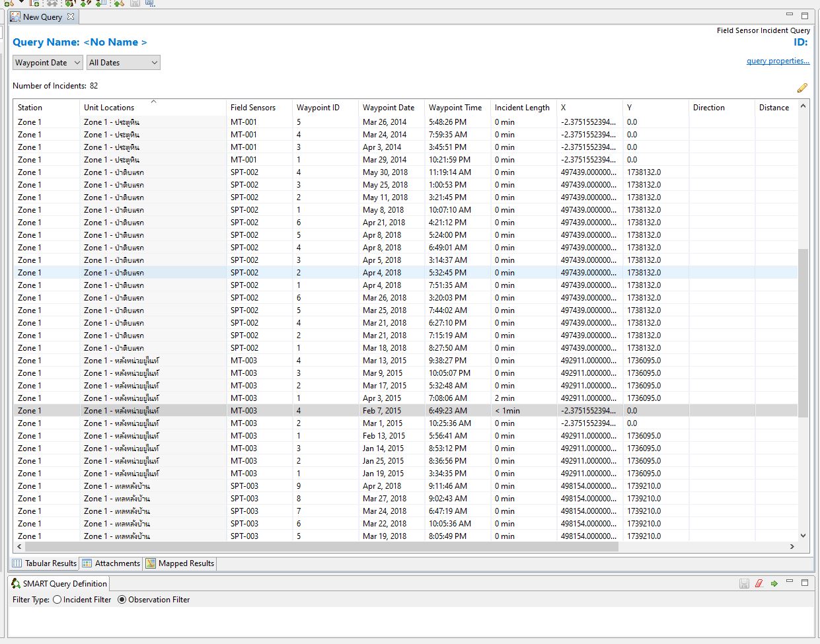Viewport: 820px width, 644px height.
Task: Minimize the New Query editor panel
Action: 789,15
